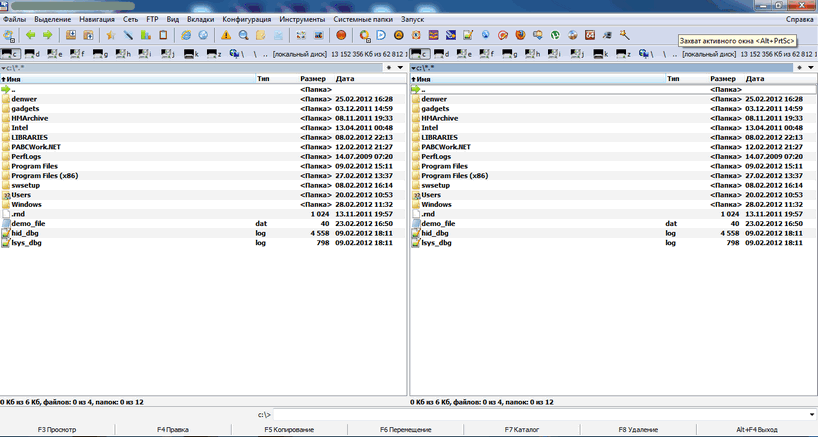Image resolution: width=818 pixels, height=437 pixels.
Task: Click the Firefox icon in the toolbar
Action: (x=520, y=35)
